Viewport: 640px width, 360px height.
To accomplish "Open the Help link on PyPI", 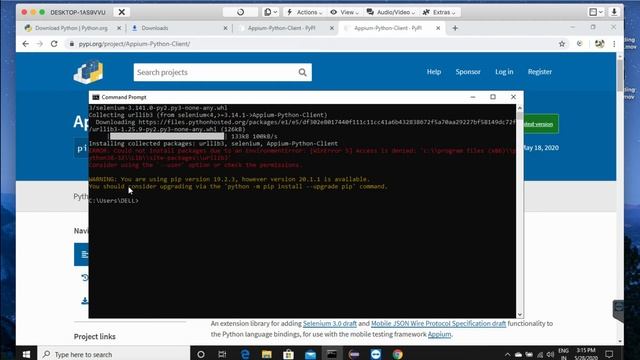I will point(434,72).
